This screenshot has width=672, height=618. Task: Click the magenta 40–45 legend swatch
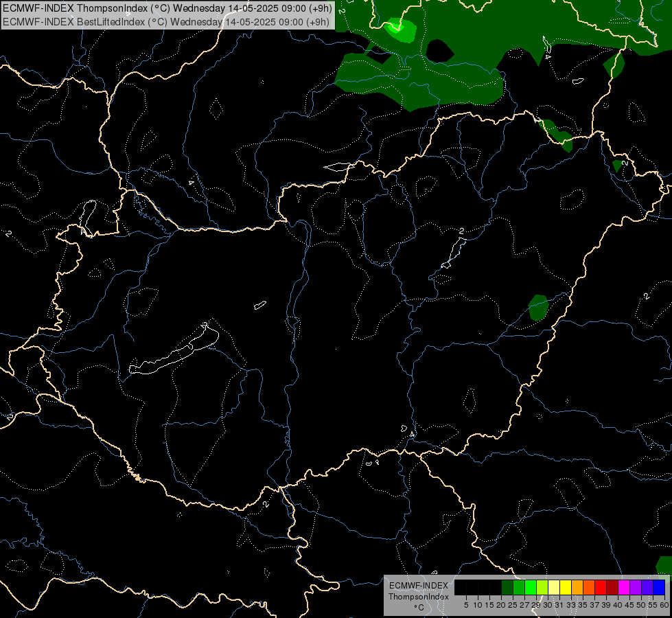tap(624, 587)
